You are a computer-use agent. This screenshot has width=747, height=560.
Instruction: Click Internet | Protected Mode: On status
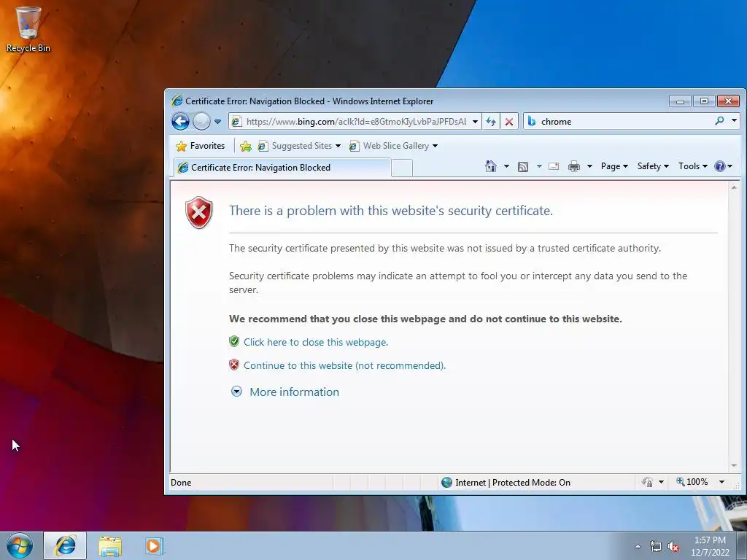513,483
